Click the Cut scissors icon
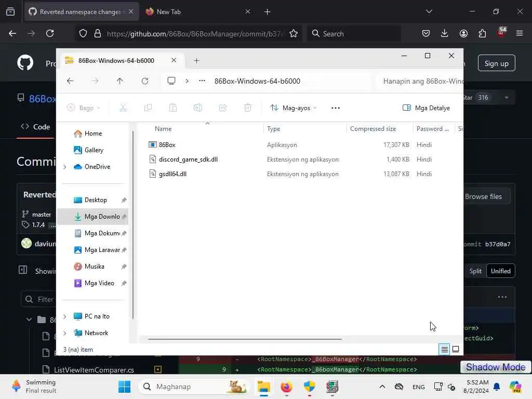The width and height of the screenshot is (532, 399). tap(123, 108)
